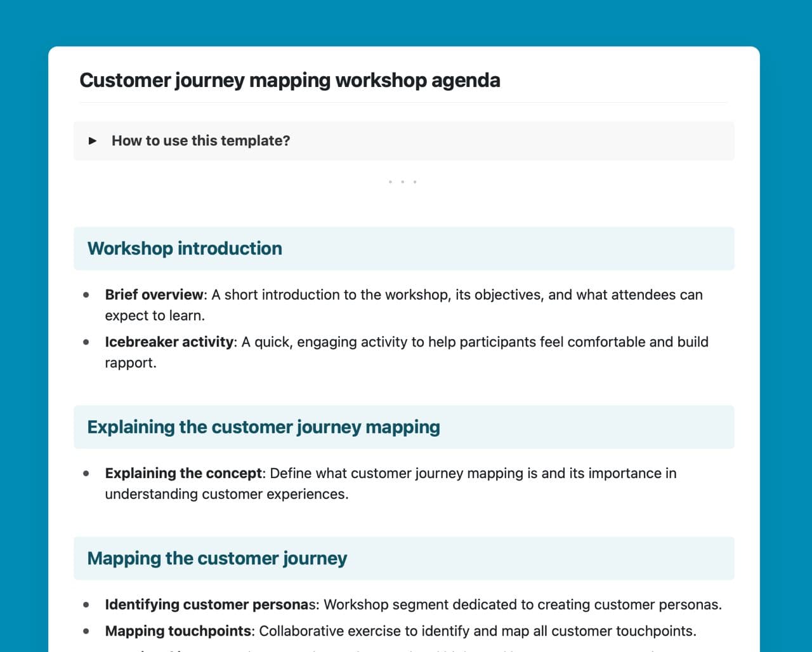Click the bold 'Brief overview' text
This screenshot has width=812, height=652.
pyautogui.click(x=154, y=295)
